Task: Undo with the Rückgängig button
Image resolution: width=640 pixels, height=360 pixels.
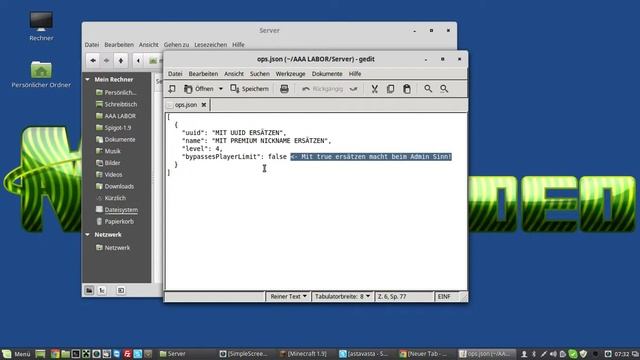Action: tap(322, 89)
